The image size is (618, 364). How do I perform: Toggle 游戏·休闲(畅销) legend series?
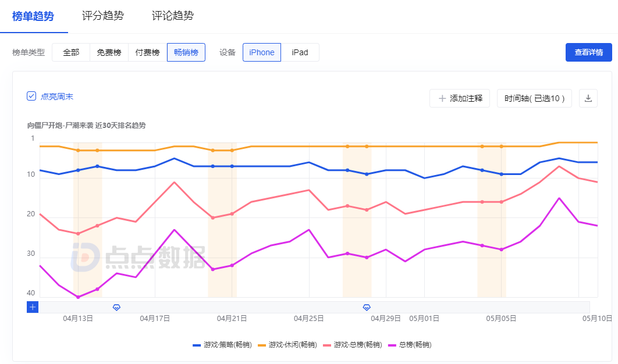click(x=287, y=345)
